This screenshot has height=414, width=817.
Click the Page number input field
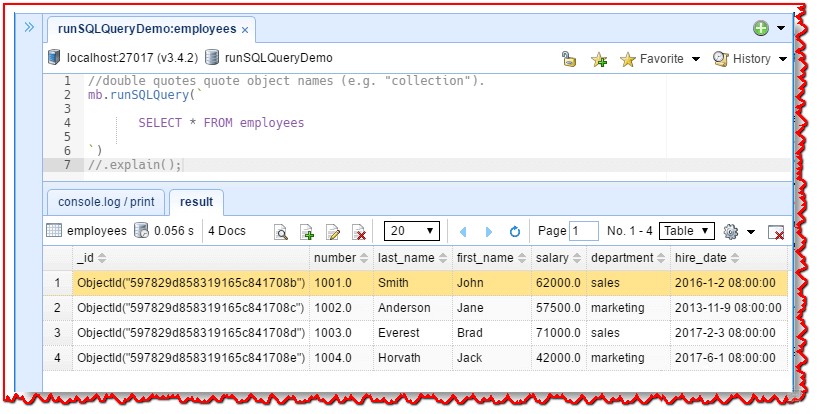pos(583,231)
